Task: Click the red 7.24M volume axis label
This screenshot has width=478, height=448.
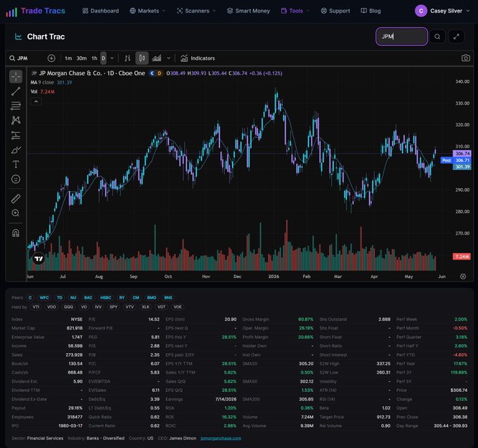Action: [462, 256]
